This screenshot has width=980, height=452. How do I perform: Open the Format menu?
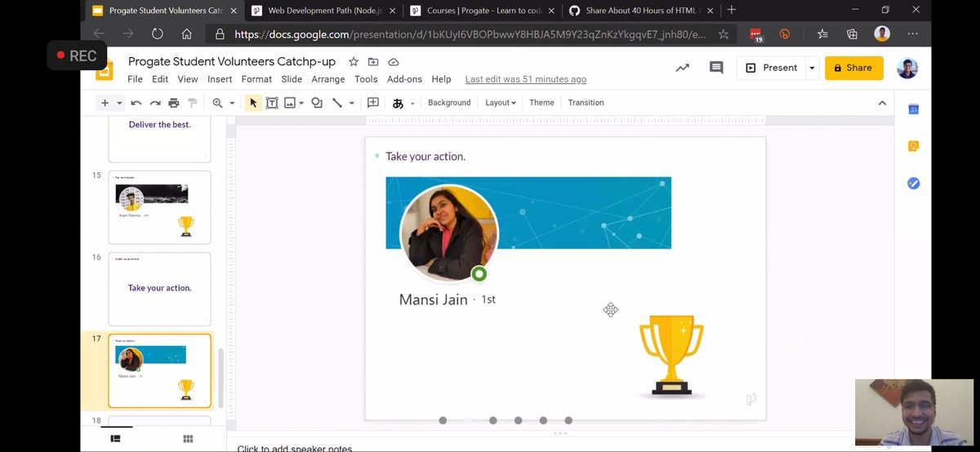(x=256, y=79)
